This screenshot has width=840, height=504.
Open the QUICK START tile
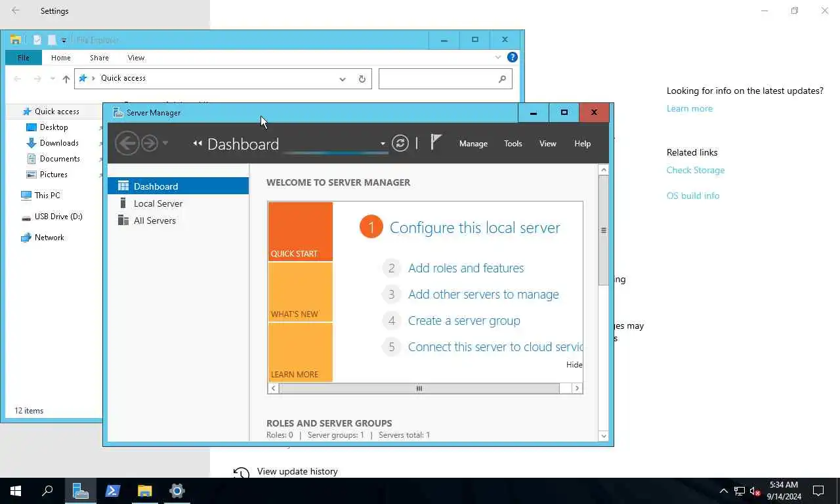click(x=300, y=232)
